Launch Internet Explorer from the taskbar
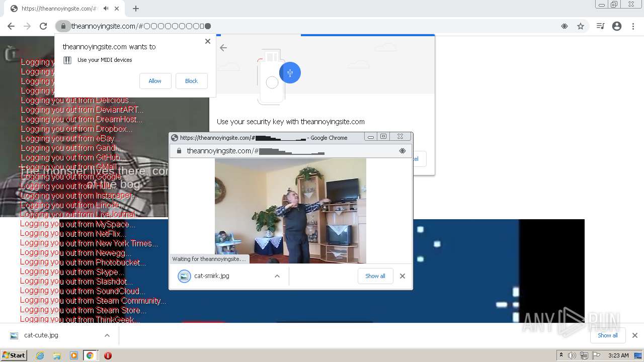This screenshot has height=362, width=644. click(40, 355)
